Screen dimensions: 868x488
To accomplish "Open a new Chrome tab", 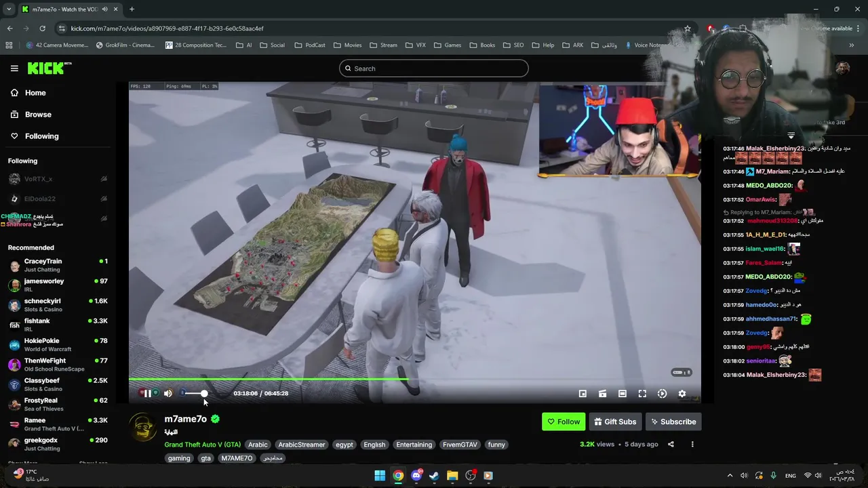I will pyautogui.click(x=132, y=9).
